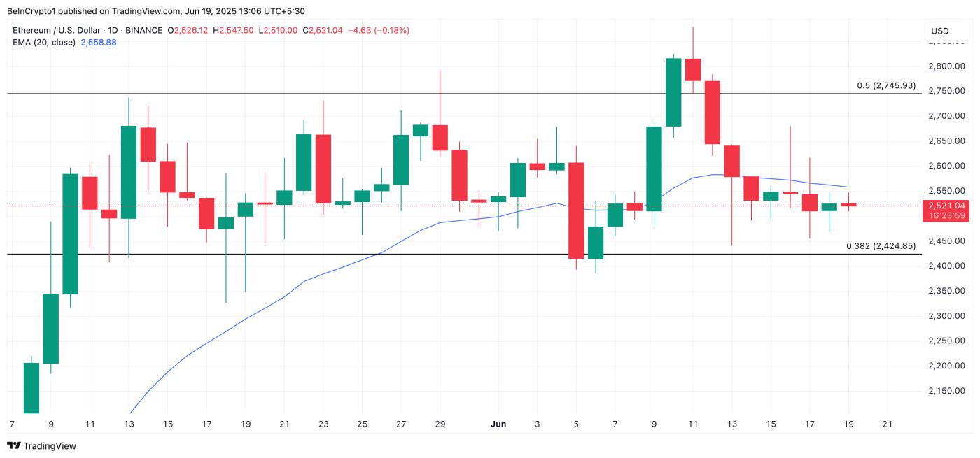
Task: Click the red current price tag 2,521.04
Action: pos(946,206)
